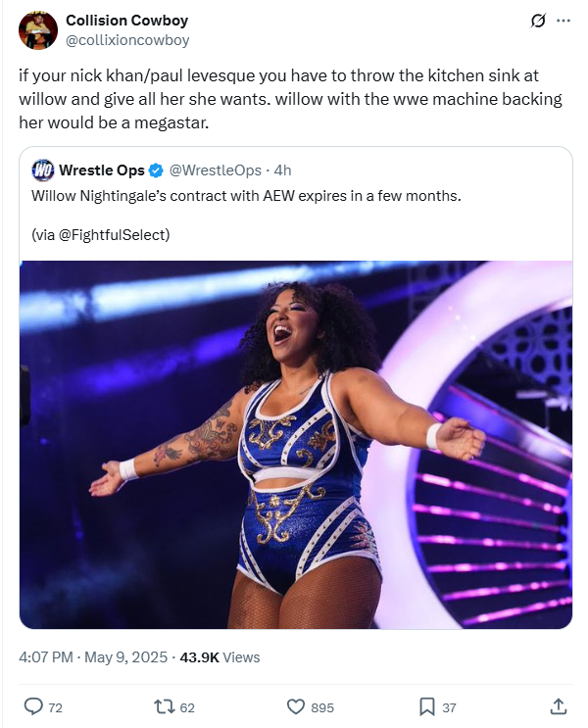Open @collixioncowboy handle link
588x728 pixels.
tap(127, 40)
